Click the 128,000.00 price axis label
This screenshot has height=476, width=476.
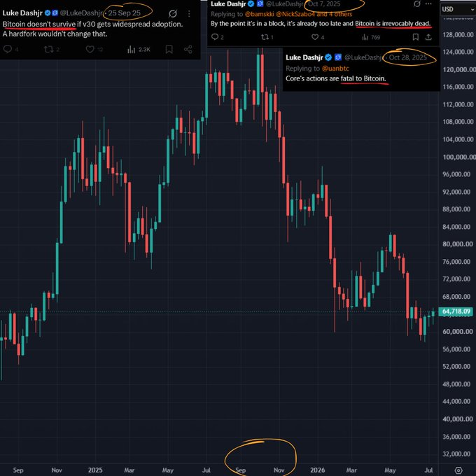tap(458, 34)
